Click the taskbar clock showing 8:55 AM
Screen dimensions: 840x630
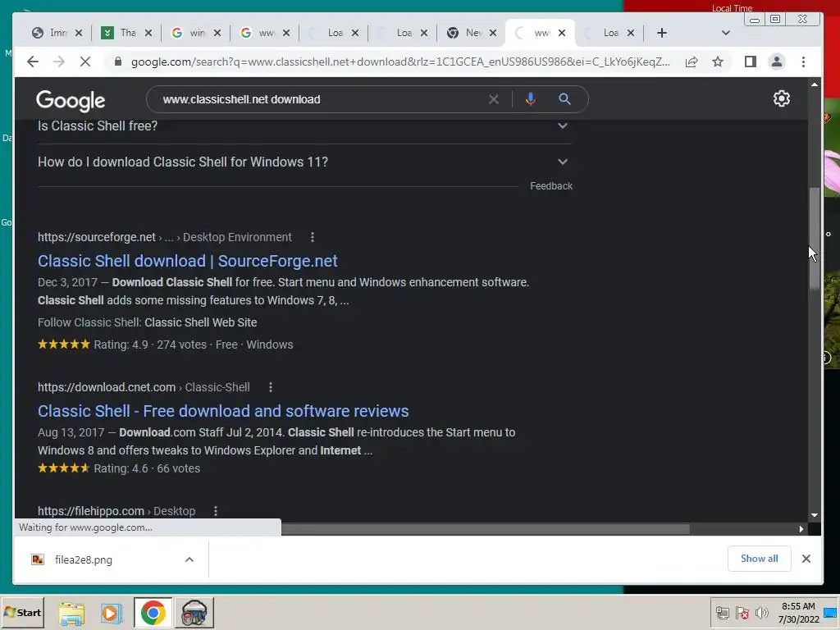[798, 612]
